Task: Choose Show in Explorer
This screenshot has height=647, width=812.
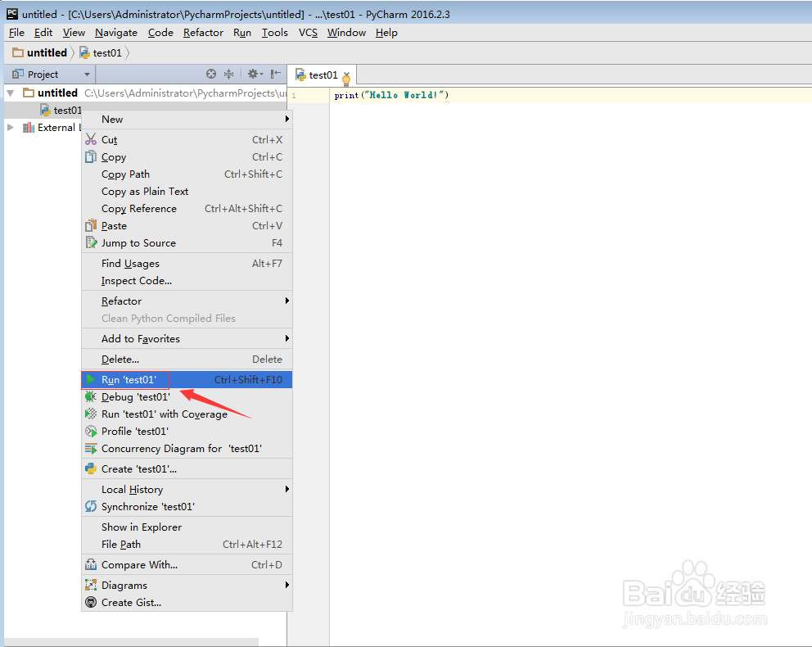Action: pos(187,527)
